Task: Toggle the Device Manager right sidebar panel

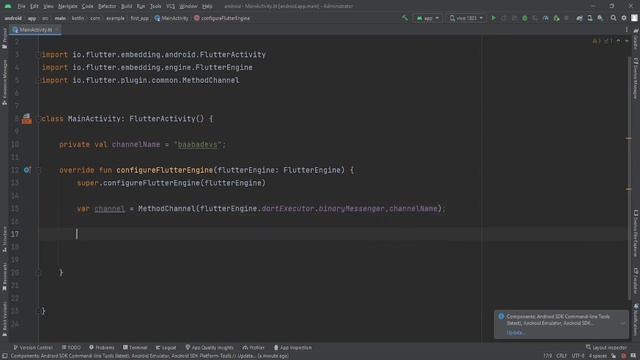Action: click(636, 78)
